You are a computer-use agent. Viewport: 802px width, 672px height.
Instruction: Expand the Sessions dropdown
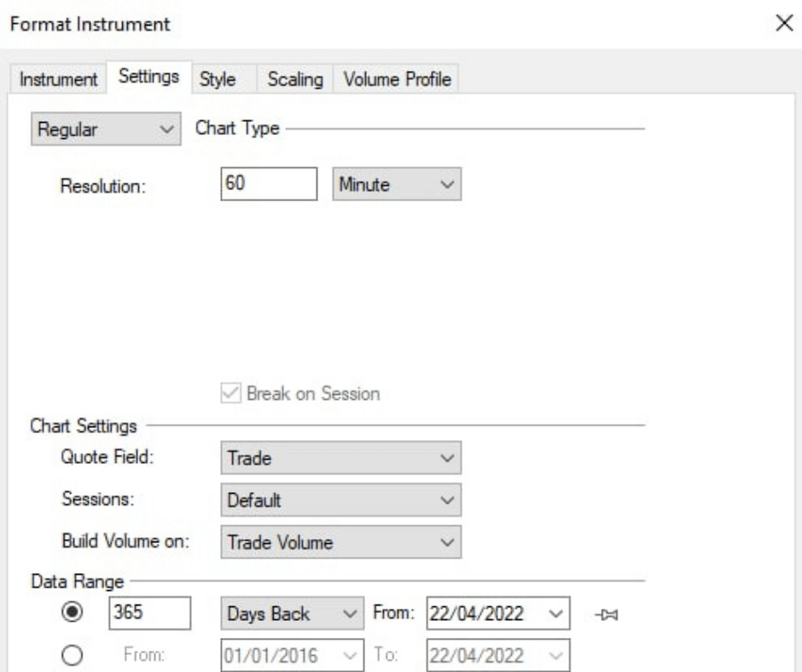point(340,499)
